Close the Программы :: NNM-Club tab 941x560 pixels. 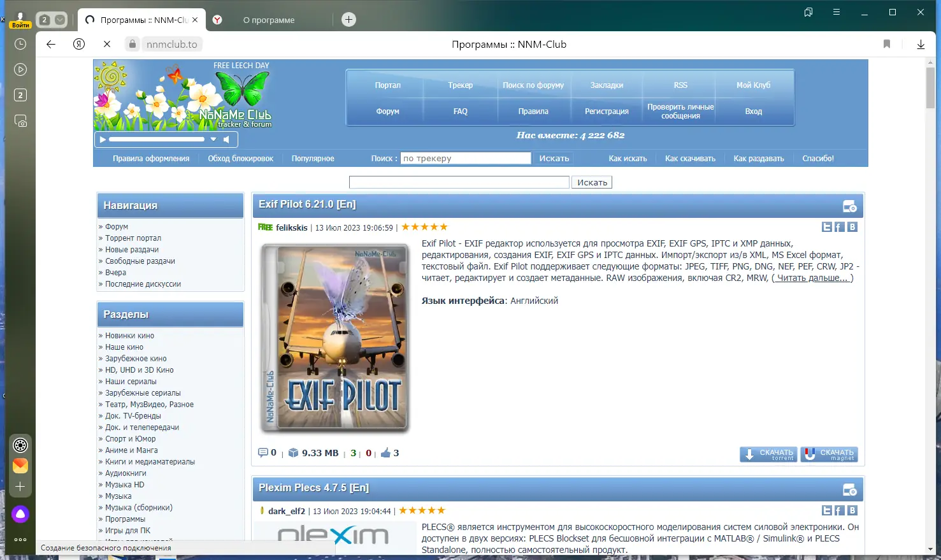click(195, 20)
